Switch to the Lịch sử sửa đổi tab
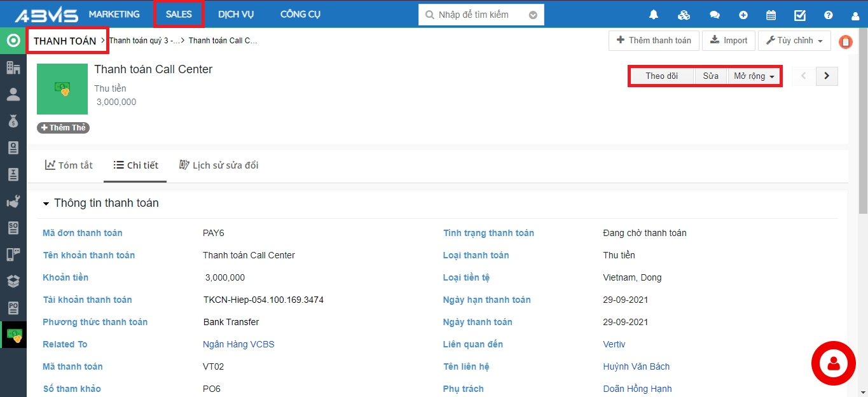This screenshot has width=868, height=397. click(x=219, y=165)
